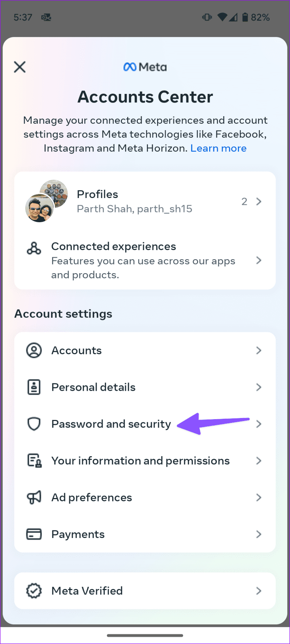Click the Payments card icon
The image size is (290, 644).
click(34, 534)
